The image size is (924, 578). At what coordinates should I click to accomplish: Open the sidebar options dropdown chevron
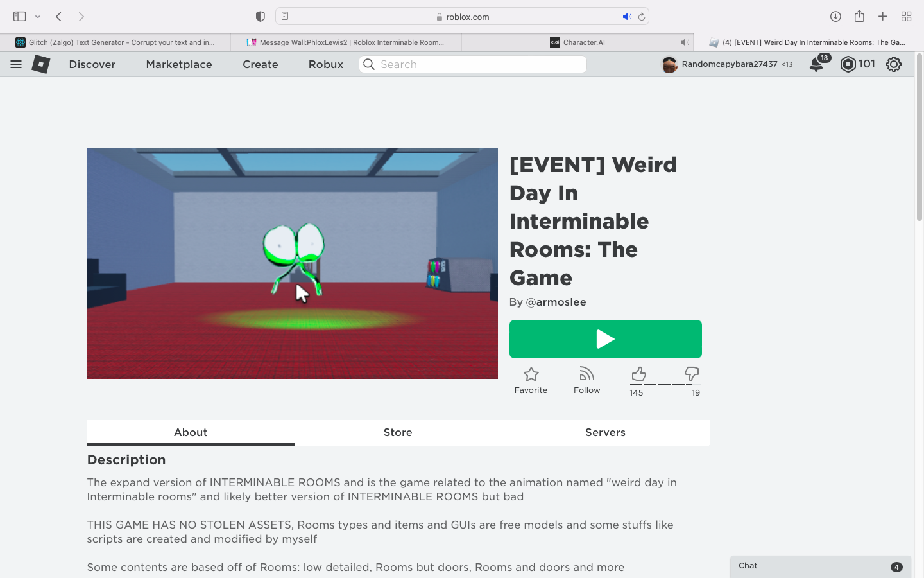point(38,17)
